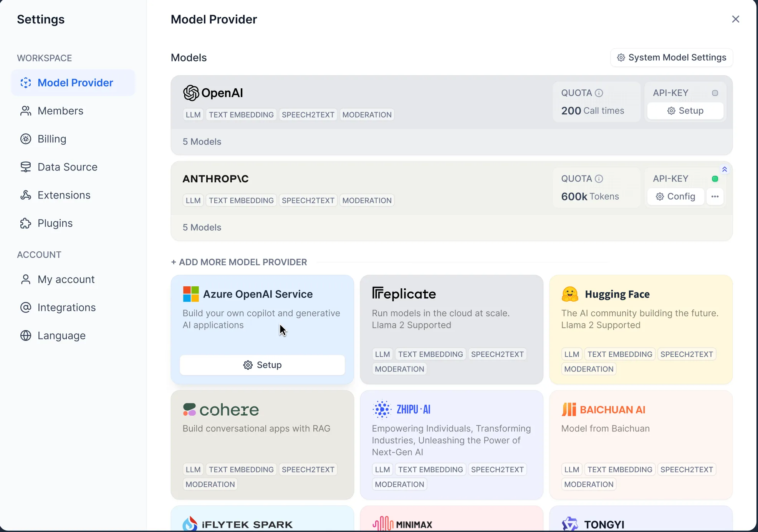Click the Hugging Face emoji logo

tap(570, 294)
